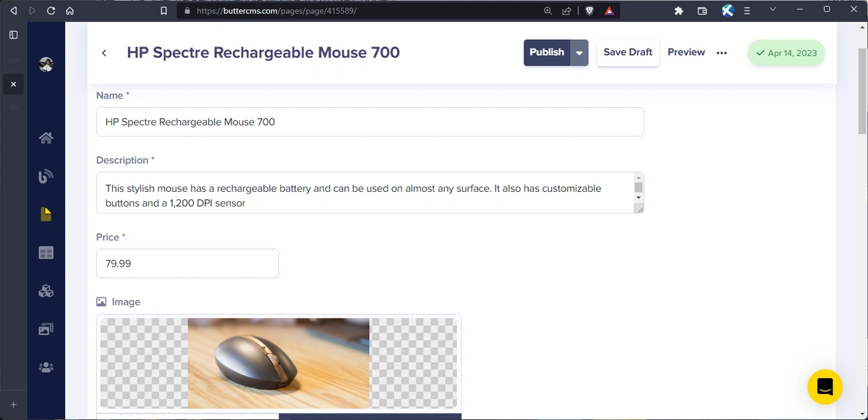Image resolution: width=868 pixels, height=420 pixels.
Task: Click the "Image" field label
Action: [x=126, y=302]
